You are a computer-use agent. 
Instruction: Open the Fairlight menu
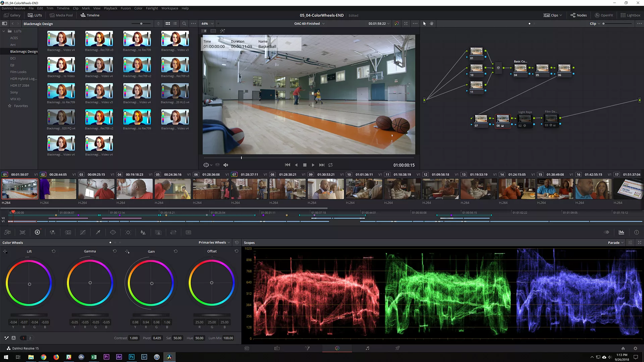click(152, 8)
